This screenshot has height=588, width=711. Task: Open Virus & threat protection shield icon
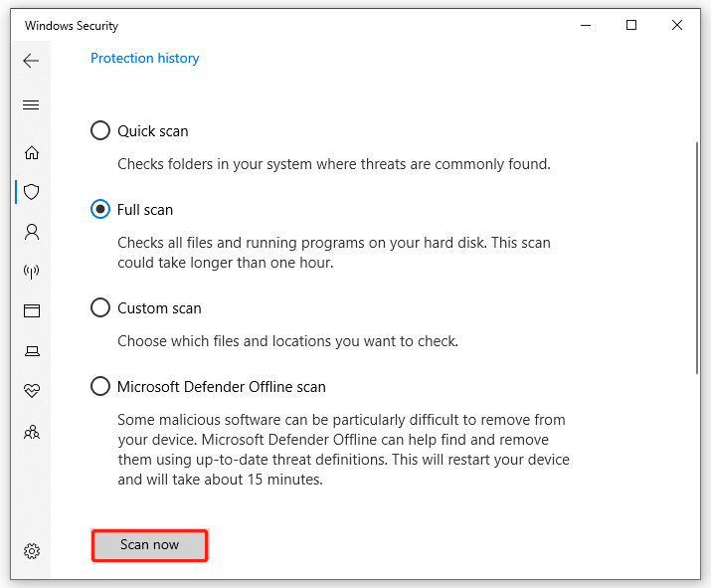coord(32,192)
